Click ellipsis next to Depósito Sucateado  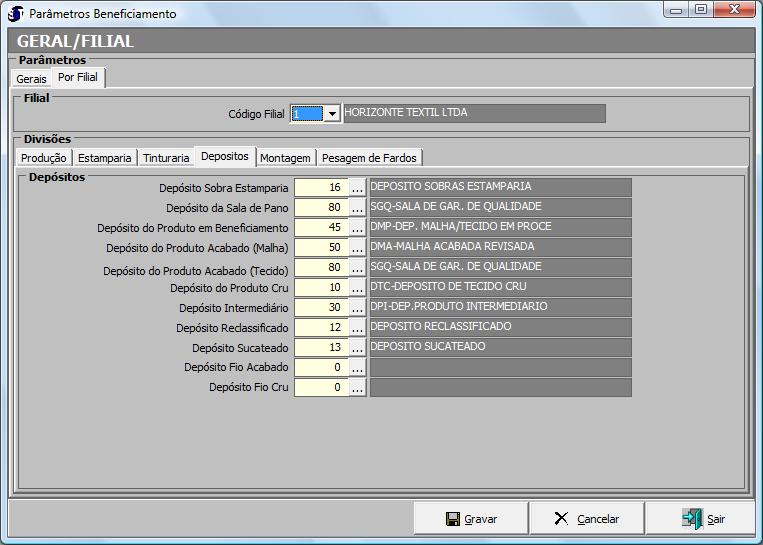point(357,348)
